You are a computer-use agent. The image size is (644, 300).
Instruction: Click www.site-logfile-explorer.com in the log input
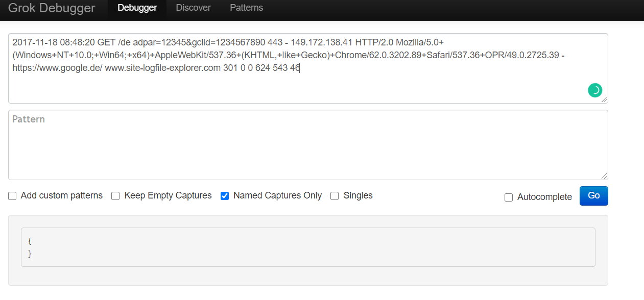pos(162,67)
